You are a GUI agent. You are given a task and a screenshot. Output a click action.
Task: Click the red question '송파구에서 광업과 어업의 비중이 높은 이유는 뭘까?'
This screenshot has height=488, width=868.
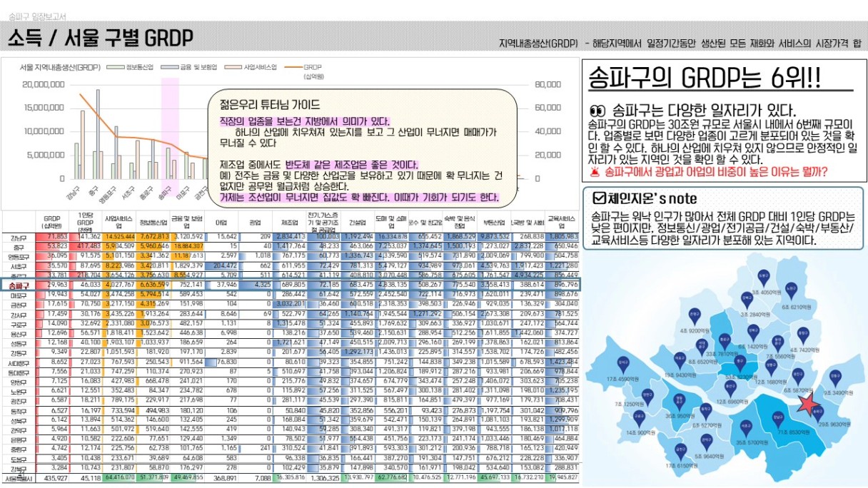[716, 172]
